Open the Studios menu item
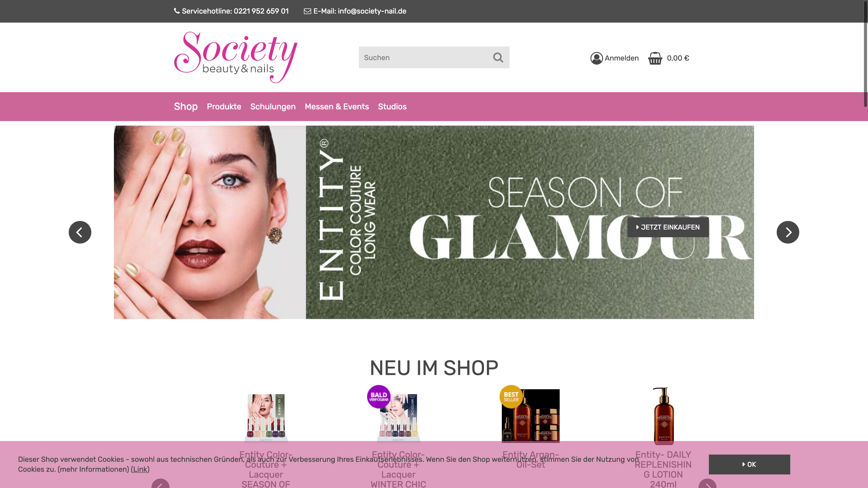The height and width of the screenshot is (488, 868). click(x=392, y=106)
